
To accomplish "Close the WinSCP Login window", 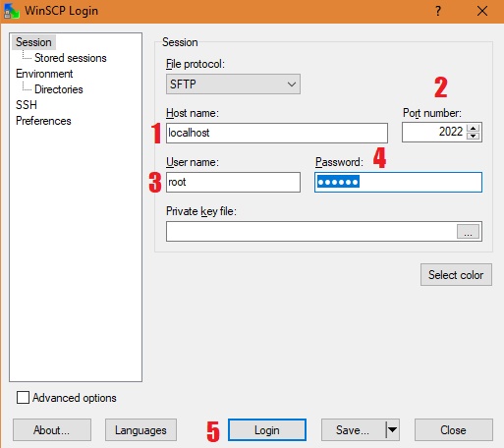I will pyautogui.click(x=482, y=11).
